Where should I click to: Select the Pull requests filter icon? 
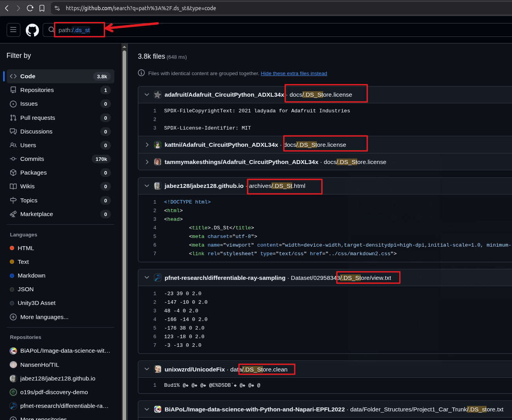[x=13, y=117]
